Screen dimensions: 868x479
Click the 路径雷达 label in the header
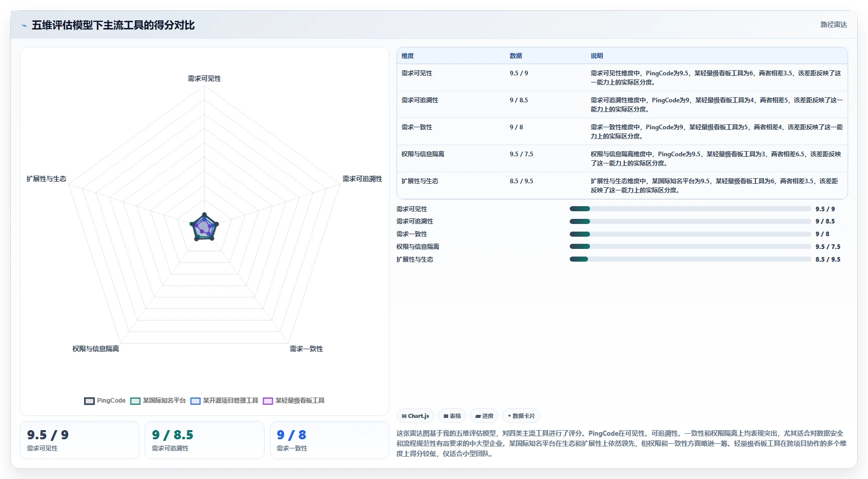click(833, 24)
